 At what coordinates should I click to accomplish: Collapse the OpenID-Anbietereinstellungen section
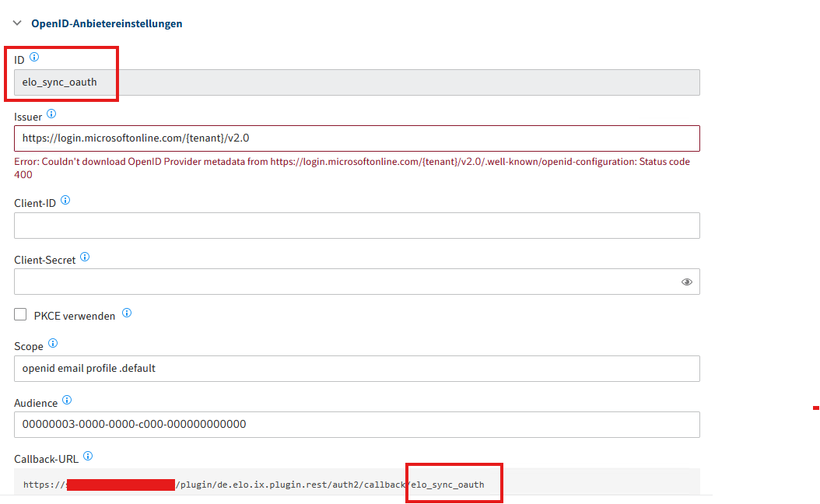pos(17,23)
